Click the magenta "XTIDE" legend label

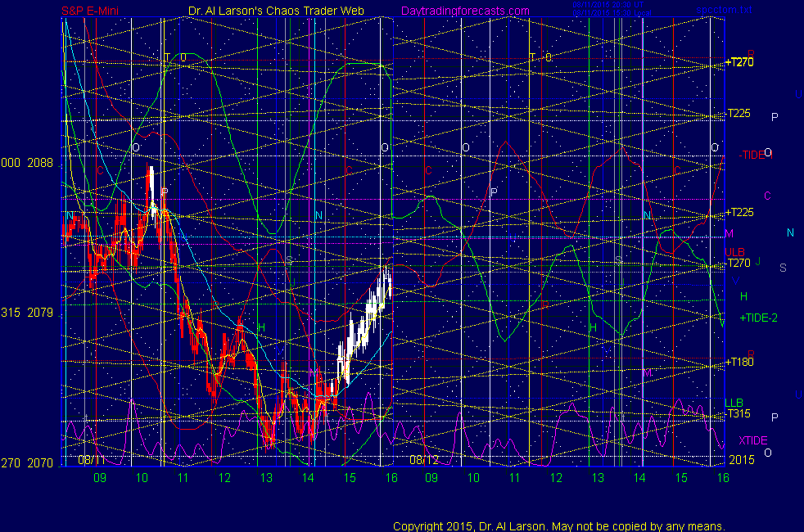(x=752, y=441)
